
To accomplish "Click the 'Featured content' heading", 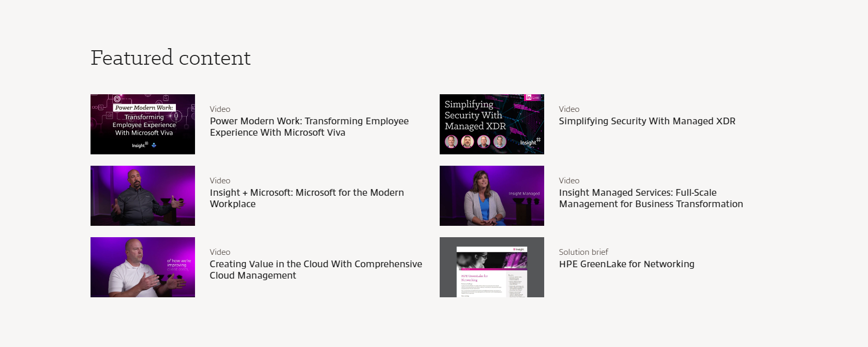I will tap(171, 58).
